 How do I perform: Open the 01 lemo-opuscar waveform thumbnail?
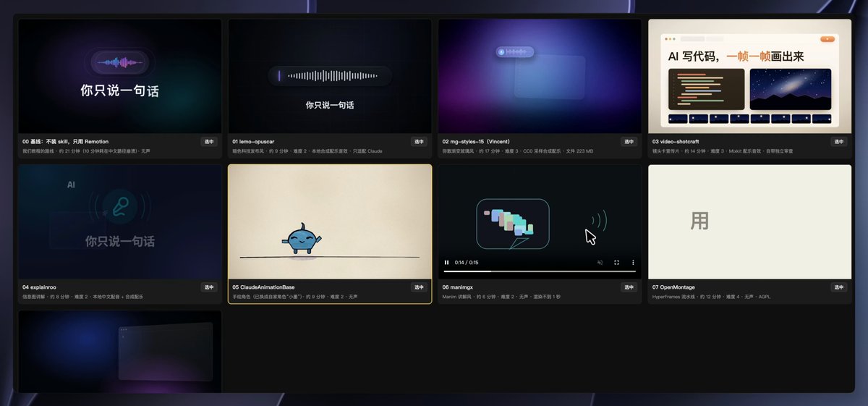(330, 76)
